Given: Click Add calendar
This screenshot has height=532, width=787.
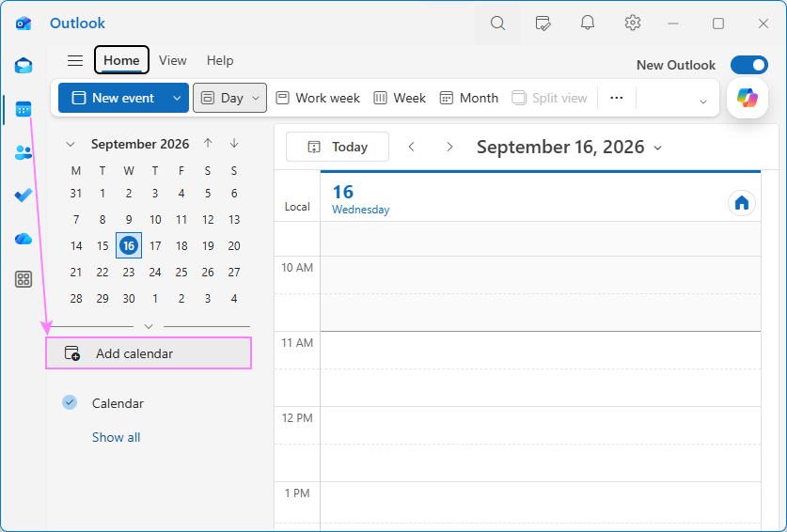Looking at the screenshot, I should [x=149, y=353].
